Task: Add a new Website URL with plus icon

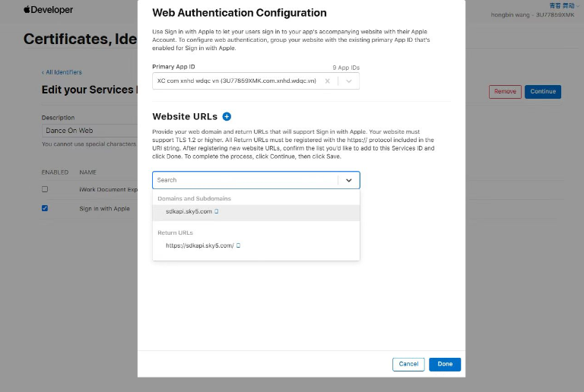Action: [x=227, y=116]
